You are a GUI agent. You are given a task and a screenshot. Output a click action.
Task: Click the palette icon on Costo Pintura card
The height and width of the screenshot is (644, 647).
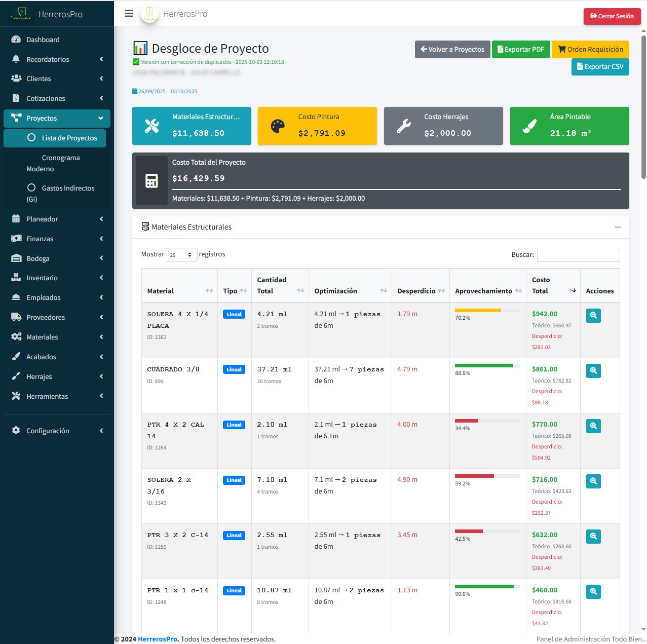(278, 126)
